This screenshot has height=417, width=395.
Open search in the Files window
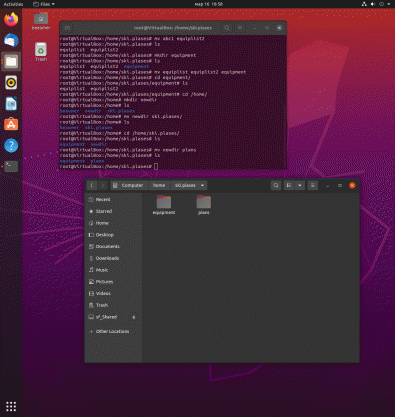(x=276, y=185)
